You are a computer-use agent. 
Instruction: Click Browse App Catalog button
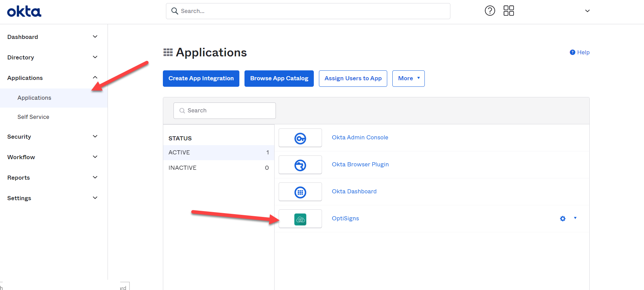click(x=279, y=79)
